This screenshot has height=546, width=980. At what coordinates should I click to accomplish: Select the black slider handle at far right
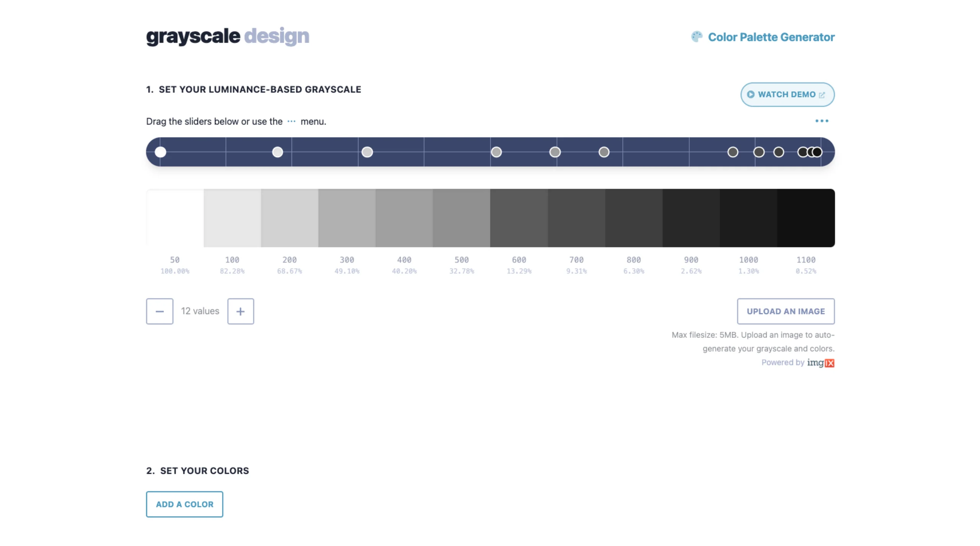(817, 152)
